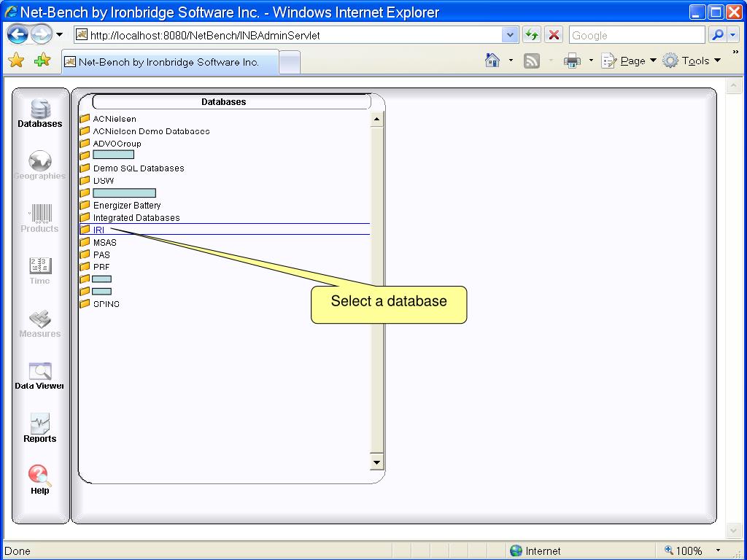Select the DSW database name
Viewport: 747px width, 560px height.
[x=104, y=181]
